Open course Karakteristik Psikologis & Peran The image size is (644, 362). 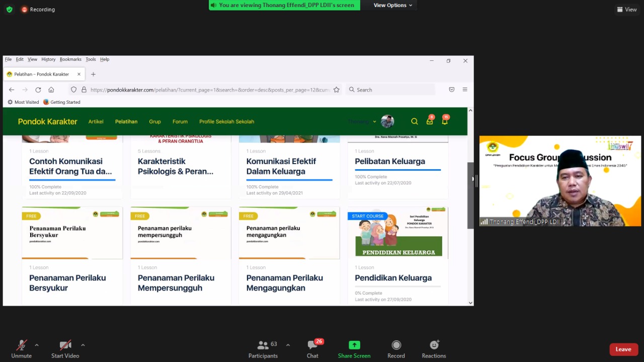coord(176,166)
